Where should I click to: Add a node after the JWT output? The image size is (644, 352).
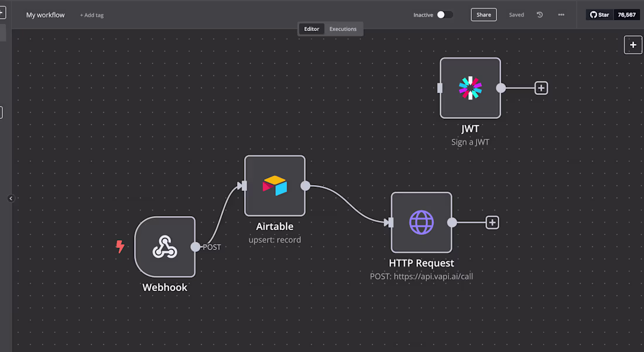(x=540, y=87)
